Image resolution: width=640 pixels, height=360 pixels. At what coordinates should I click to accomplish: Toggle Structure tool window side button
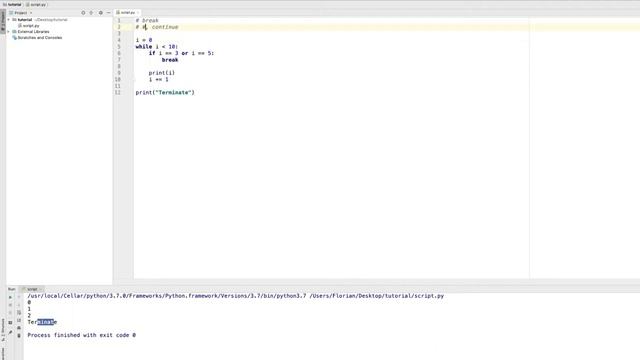pyautogui.click(x=3, y=330)
